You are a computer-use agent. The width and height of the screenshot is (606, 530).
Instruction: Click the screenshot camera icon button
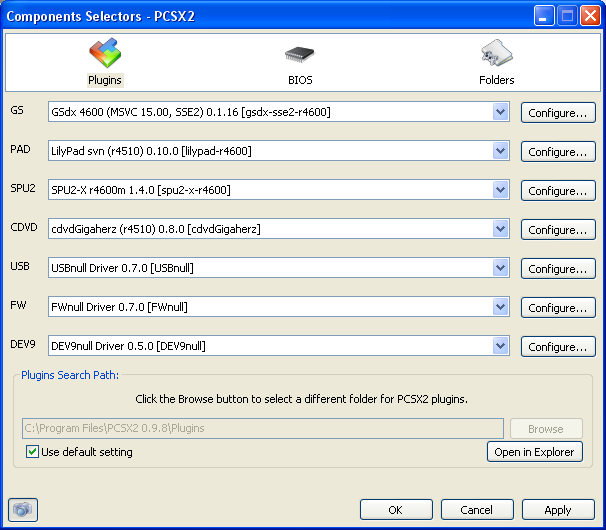point(23,510)
